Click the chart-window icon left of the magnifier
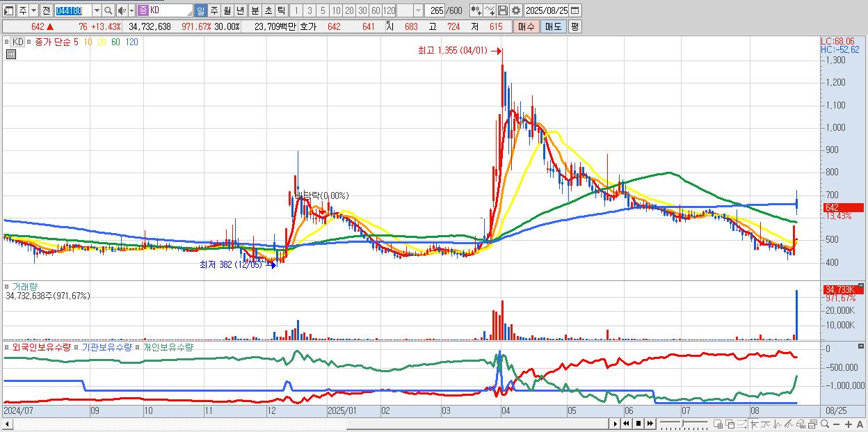Screen dimensions: 868x432 (x=813, y=424)
